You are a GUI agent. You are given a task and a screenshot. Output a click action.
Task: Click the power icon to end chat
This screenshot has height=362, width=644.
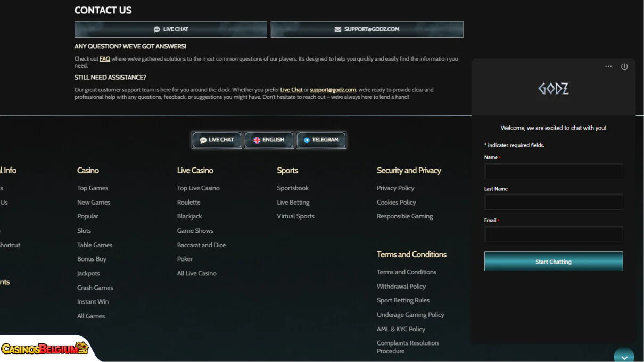click(x=624, y=66)
